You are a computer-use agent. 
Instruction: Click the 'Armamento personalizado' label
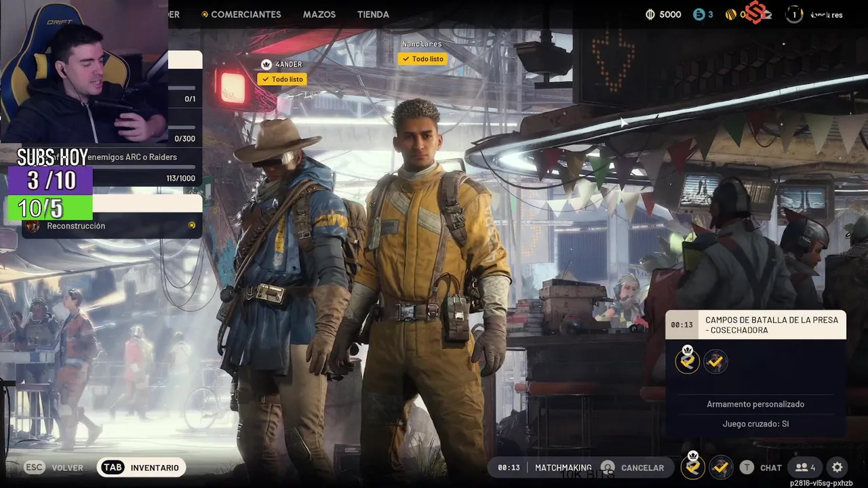click(x=755, y=404)
